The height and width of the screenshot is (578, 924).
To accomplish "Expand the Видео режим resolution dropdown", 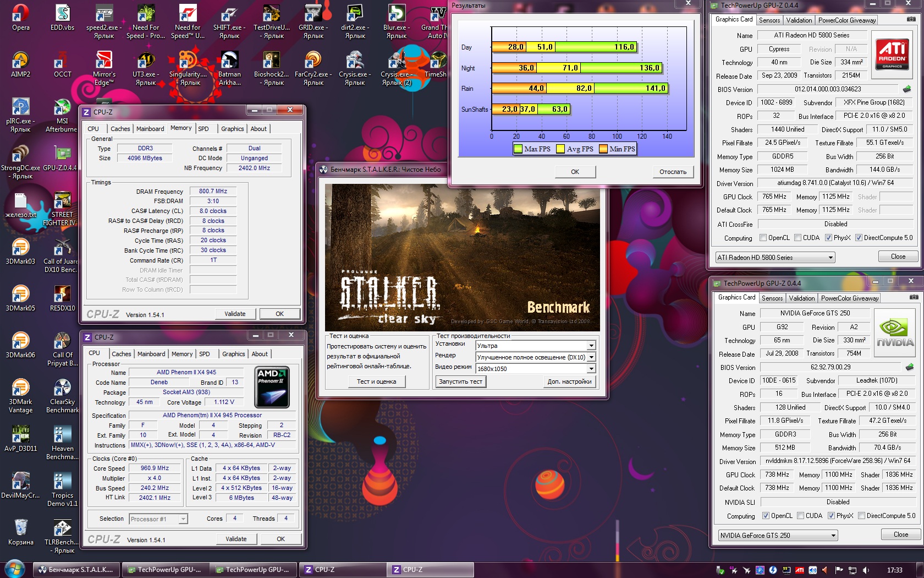I will pos(535,369).
